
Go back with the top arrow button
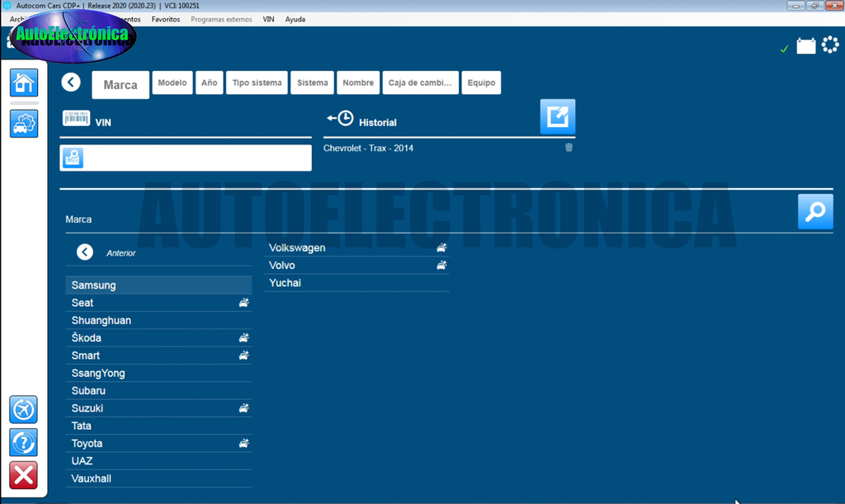coord(71,82)
